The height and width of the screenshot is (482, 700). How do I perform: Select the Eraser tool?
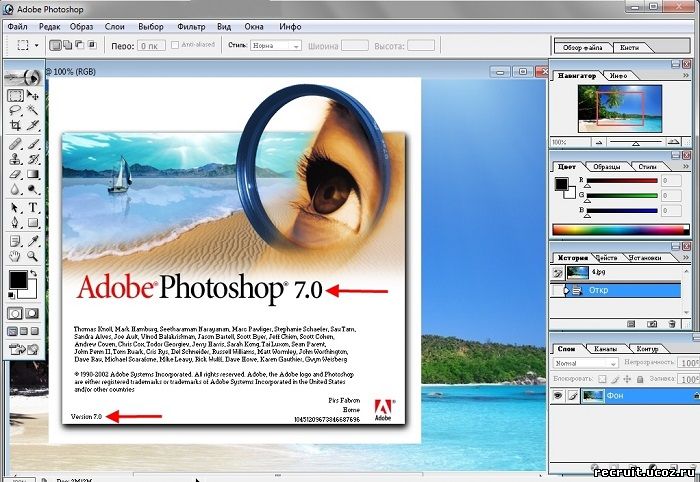click(x=15, y=174)
